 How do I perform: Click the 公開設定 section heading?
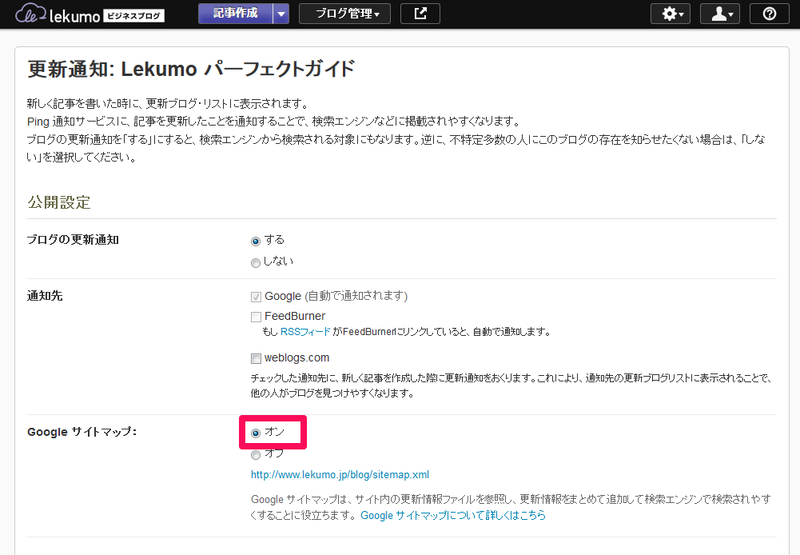tap(59, 203)
